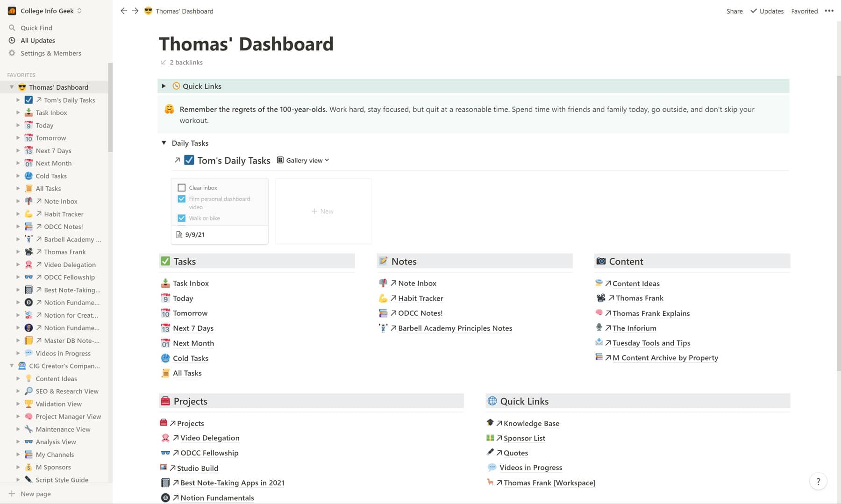
Task: Open the three-dot page options menu
Action: coord(829,11)
